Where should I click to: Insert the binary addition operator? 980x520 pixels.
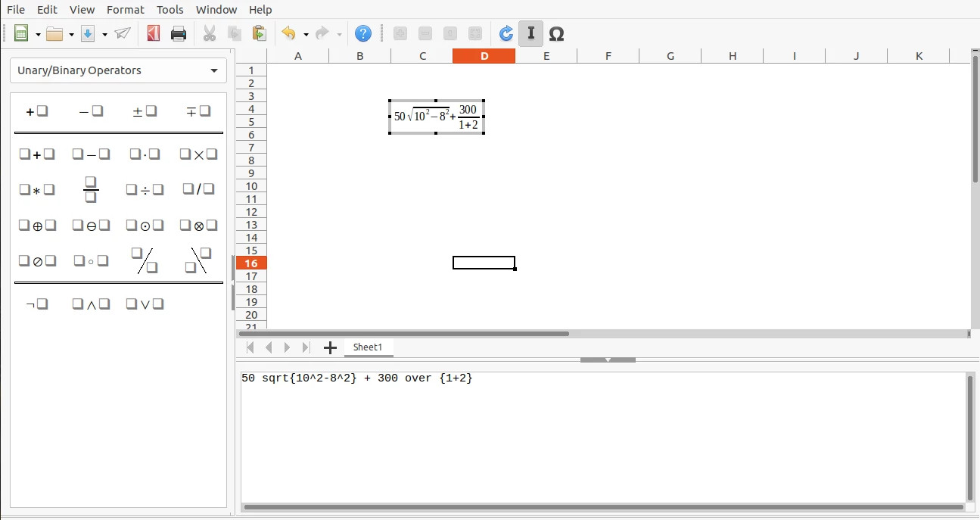pyautogui.click(x=37, y=154)
